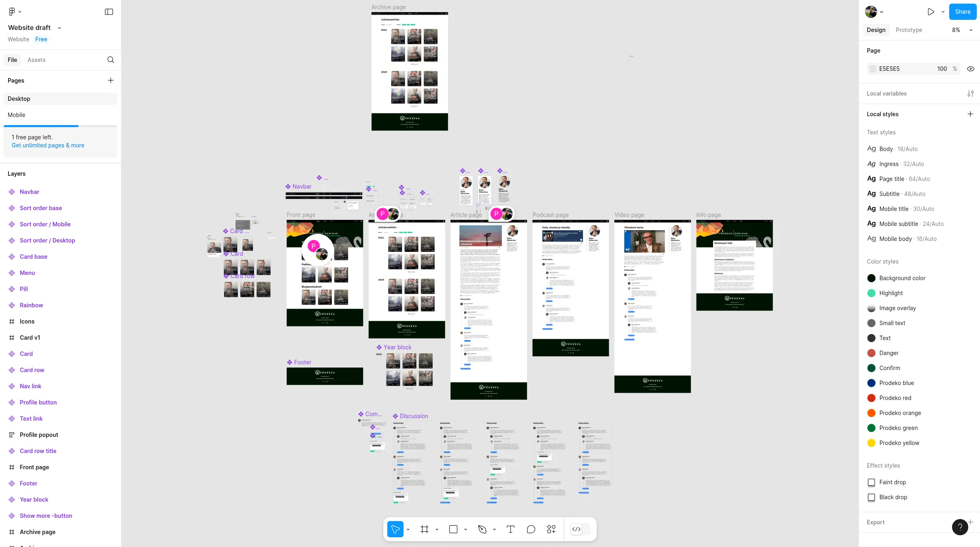980x547 pixels.
Task: Toggle page background visibility eye
Action: [970, 69]
